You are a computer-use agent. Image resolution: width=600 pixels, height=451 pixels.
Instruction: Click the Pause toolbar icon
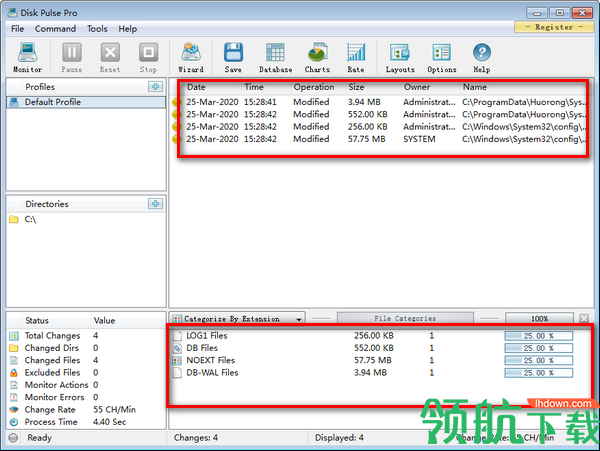coord(72,57)
